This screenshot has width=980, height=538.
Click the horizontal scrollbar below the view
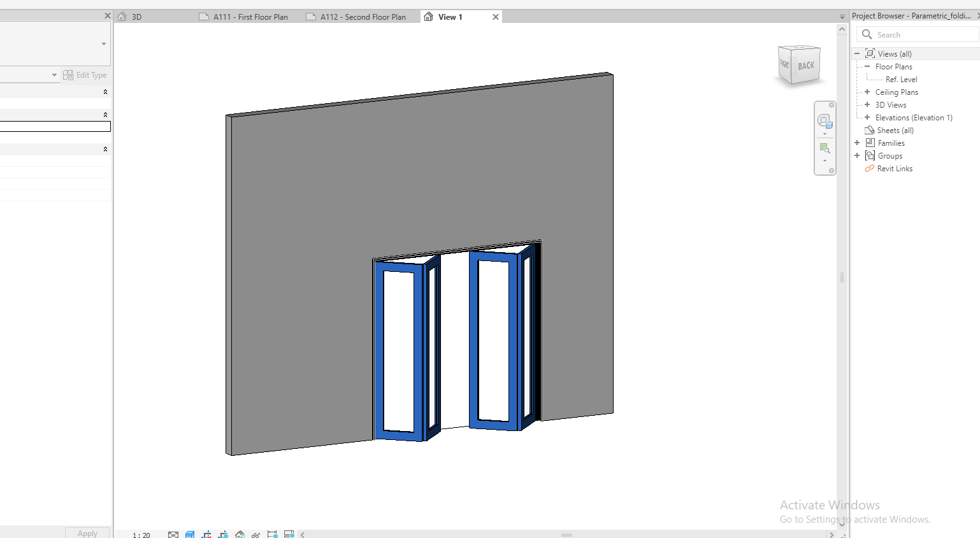[x=566, y=535]
